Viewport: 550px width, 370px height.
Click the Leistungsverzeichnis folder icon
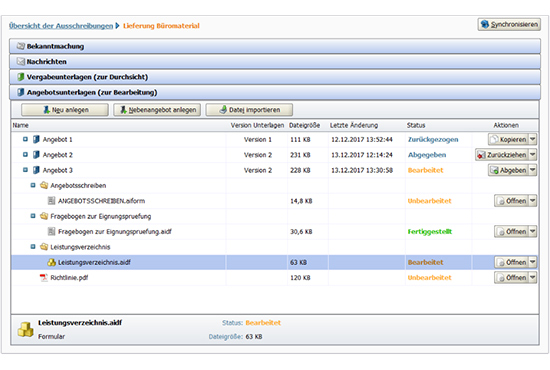[44, 247]
